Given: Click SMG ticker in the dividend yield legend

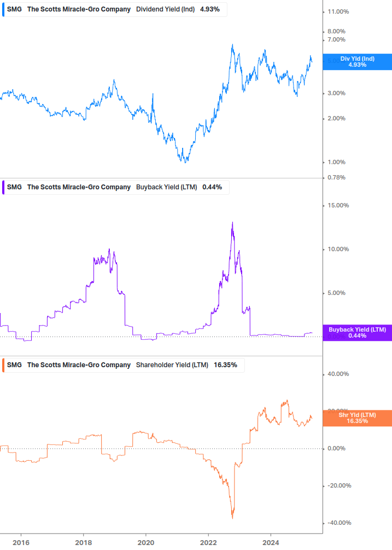Looking at the screenshot, I should point(14,9).
